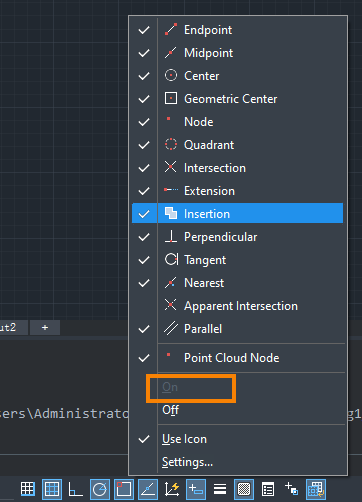
Task: Toggle Object Snap Tracking icon
Action: (148, 489)
